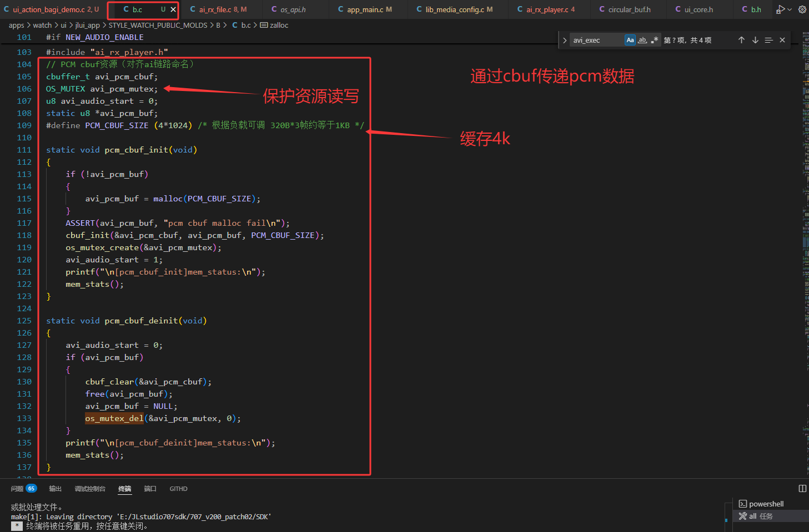Open the 问题 problems panel tab
Screen dimensions: 809x532
(23, 489)
